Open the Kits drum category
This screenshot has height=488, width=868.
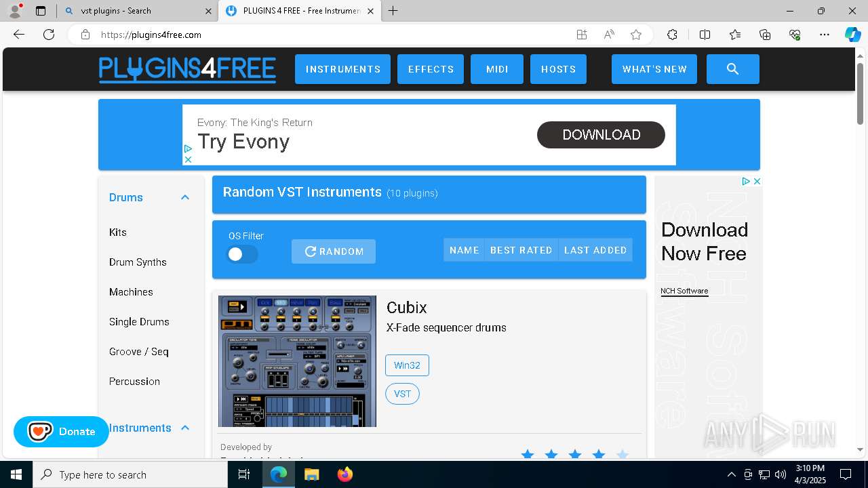coord(118,232)
